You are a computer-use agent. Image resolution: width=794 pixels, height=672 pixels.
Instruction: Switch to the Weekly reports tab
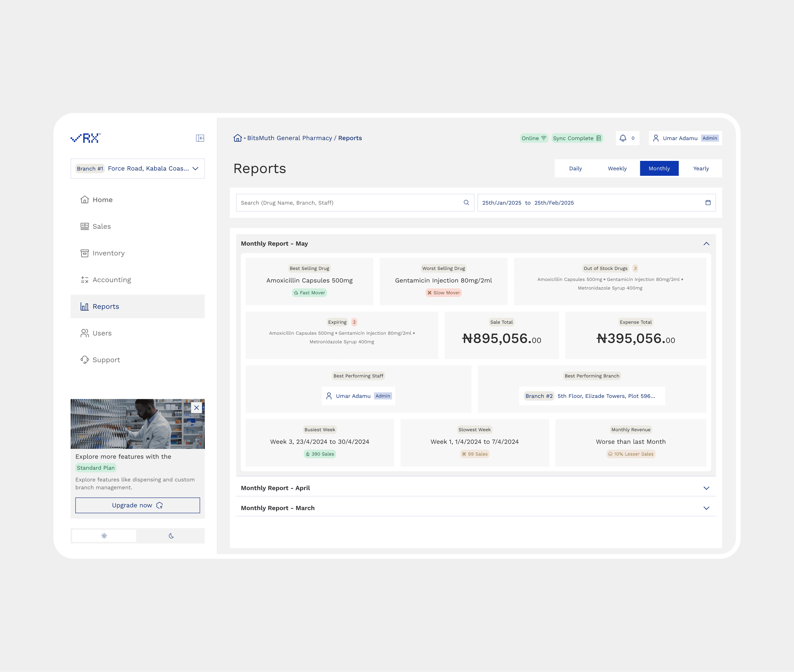(x=617, y=168)
